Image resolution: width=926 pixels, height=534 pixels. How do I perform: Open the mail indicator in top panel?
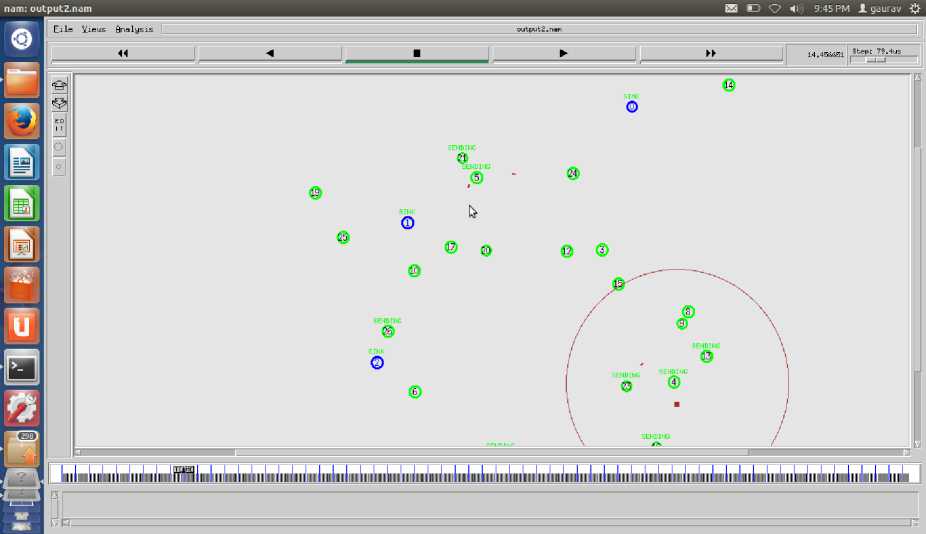pos(731,8)
